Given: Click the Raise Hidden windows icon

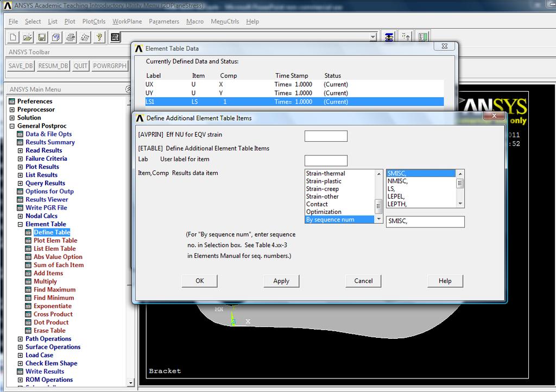Looking at the screenshot, I should coord(389,36).
